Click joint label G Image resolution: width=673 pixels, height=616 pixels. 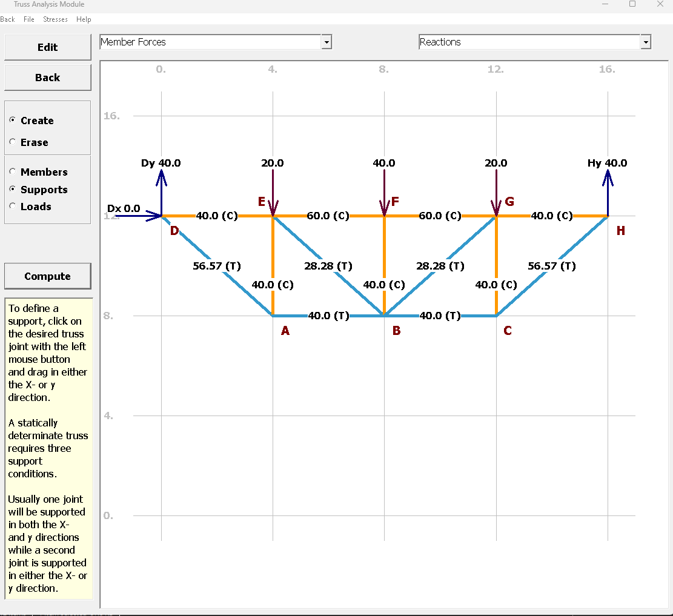point(509,201)
